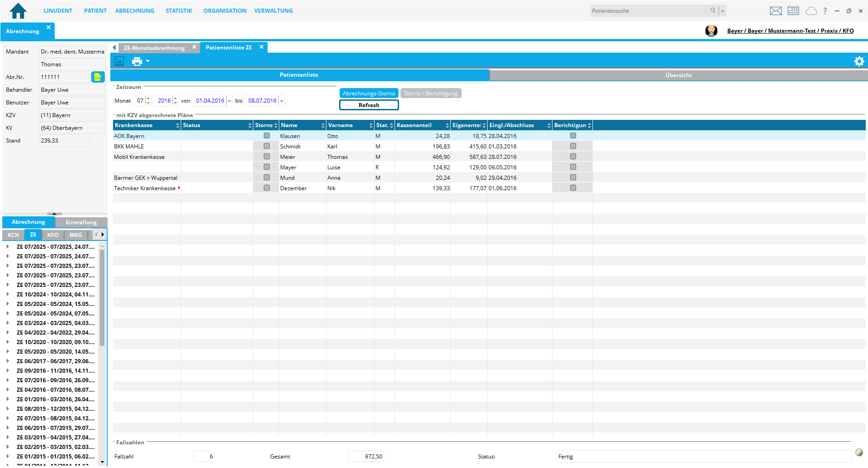Open the calendar icon in top bar
This screenshot has height=468, width=868.
793,11
